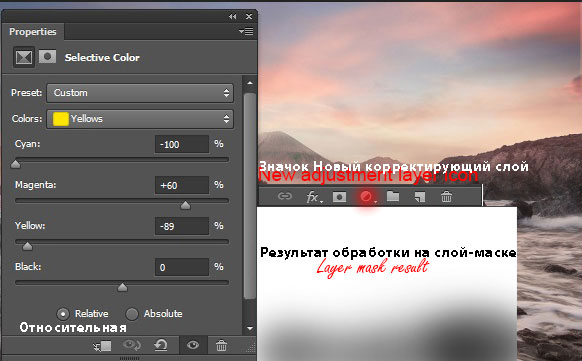Open the Preset dropdown set to Custom
The width and height of the screenshot is (582, 361).
point(140,93)
